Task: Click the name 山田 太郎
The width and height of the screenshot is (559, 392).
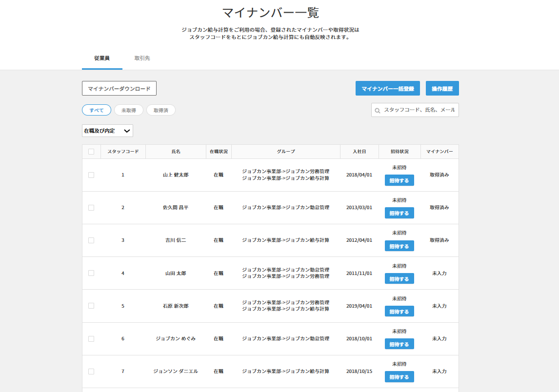Action: coord(176,274)
